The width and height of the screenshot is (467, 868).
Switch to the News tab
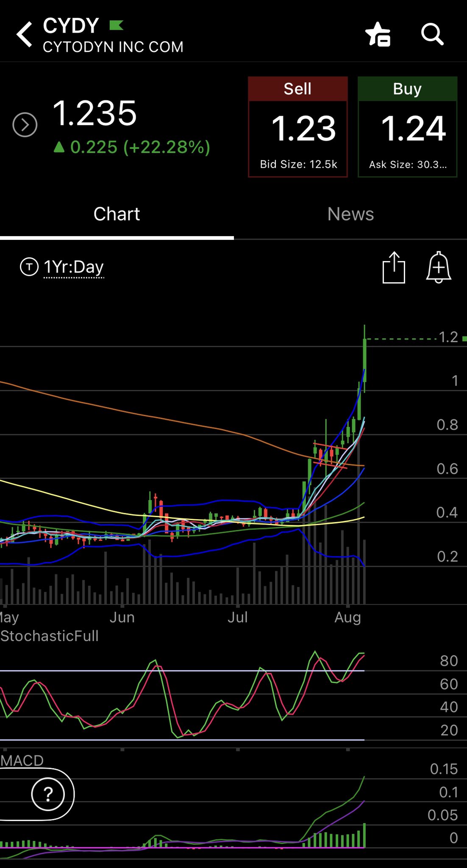coord(350,214)
